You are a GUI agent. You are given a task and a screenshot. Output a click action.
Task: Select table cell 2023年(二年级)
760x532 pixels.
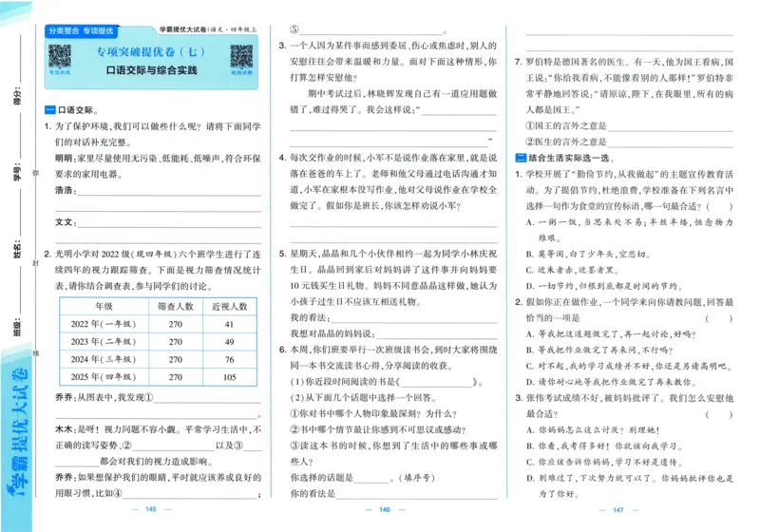point(104,342)
